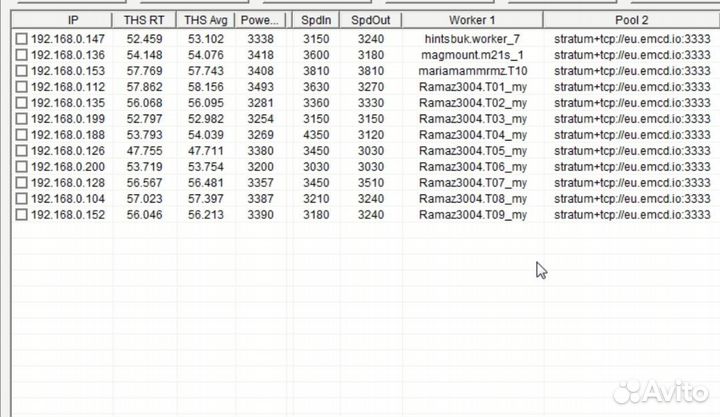This screenshot has height=417, width=720.
Task: Select the checkbox for miner 192.168.0.153
Action: point(22,71)
